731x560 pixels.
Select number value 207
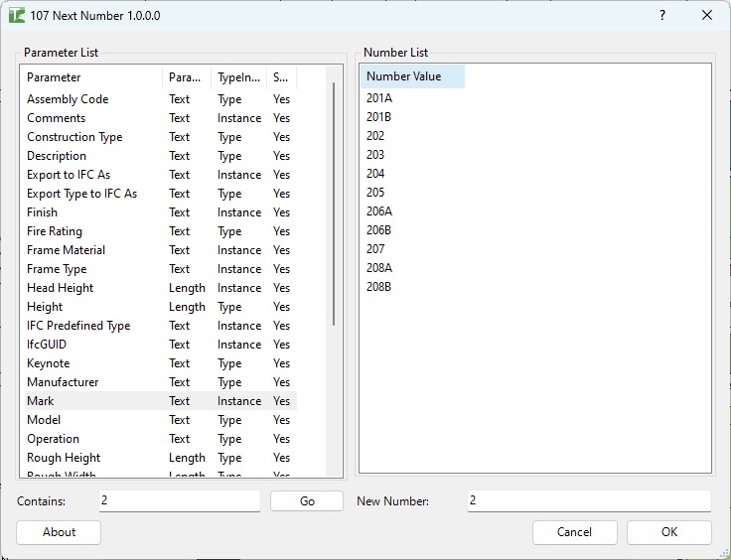pyautogui.click(x=375, y=249)
